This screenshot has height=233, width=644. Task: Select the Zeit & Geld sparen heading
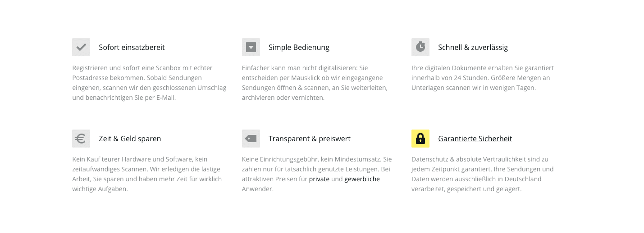130,139
